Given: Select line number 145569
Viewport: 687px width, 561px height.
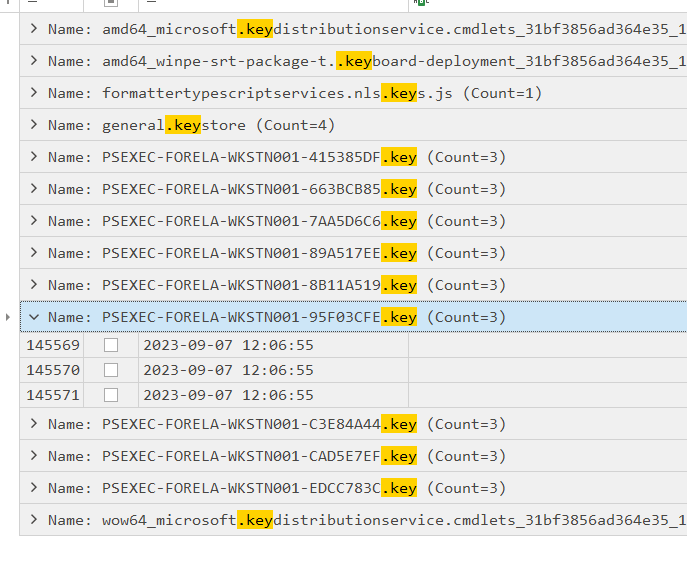Looking at the screenshot, I should coord(53,345).
